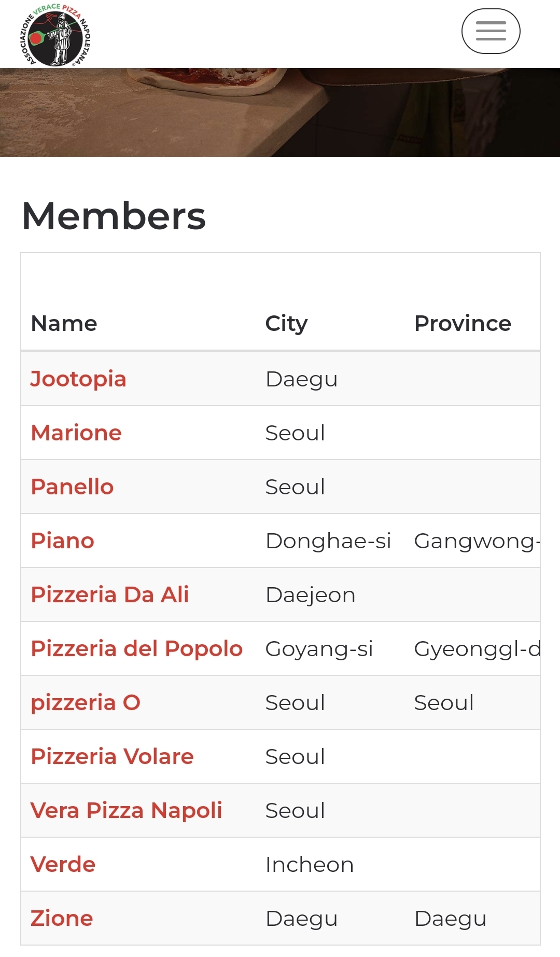Open the hamburger navigation menu

[x=491, y=31]
